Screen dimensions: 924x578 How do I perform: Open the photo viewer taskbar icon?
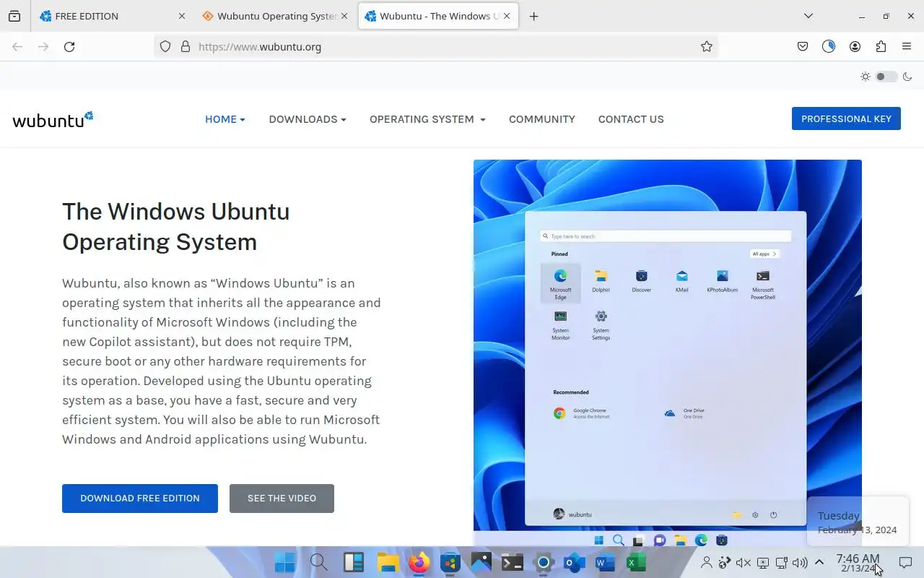481,562
